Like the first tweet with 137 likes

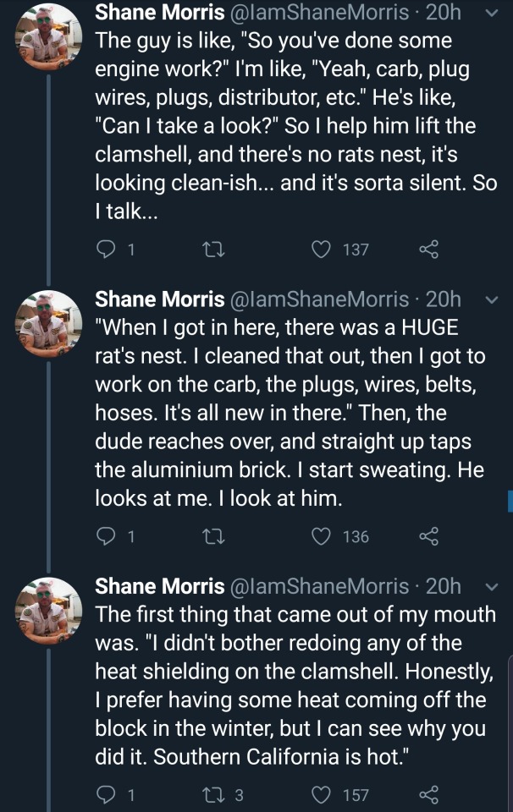322,250
